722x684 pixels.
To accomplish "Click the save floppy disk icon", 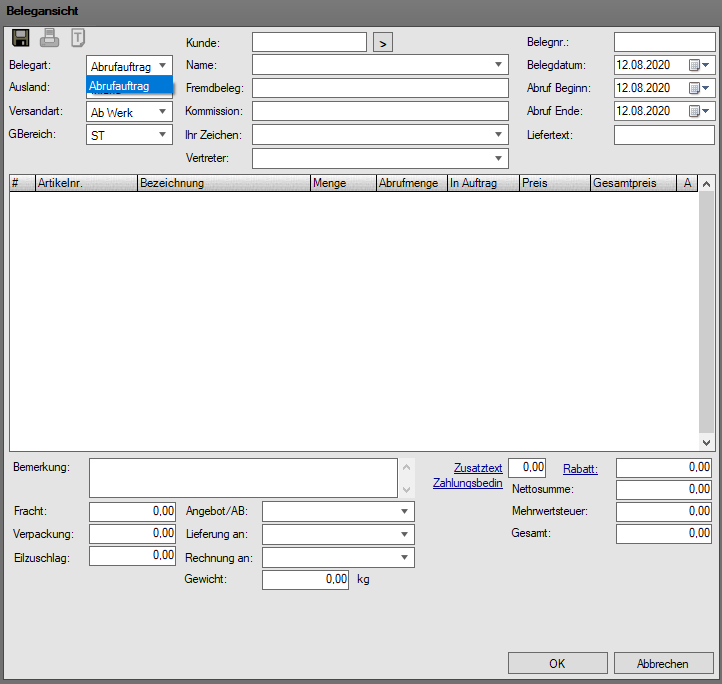I will (20, 39).
